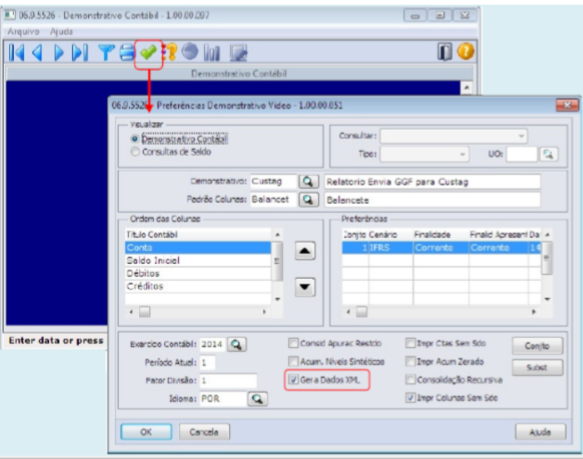
Task: Click the Padrão Colunas code field
Action: [x=273, y=200]
